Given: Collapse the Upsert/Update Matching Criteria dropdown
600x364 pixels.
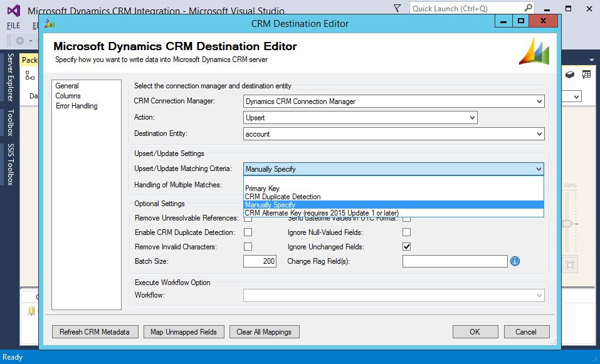Looking at the screenshot, I should click(x=394, y=169).
